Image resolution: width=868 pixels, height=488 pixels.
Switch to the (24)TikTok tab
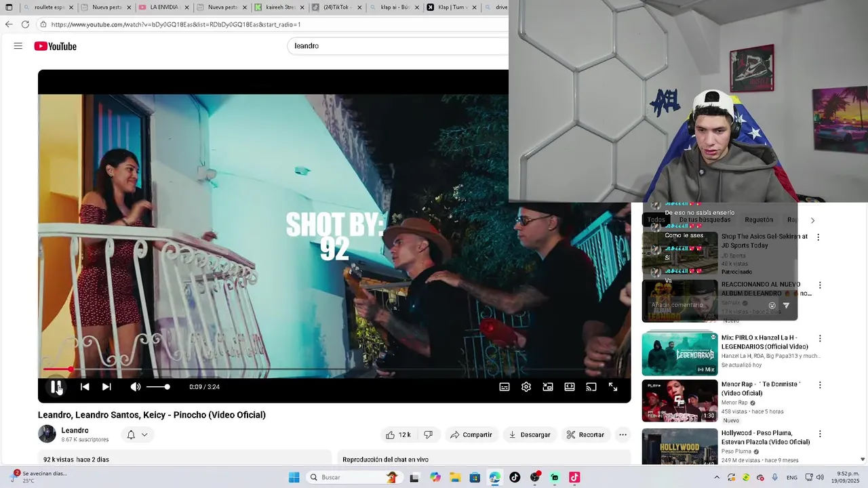(336, 7)
